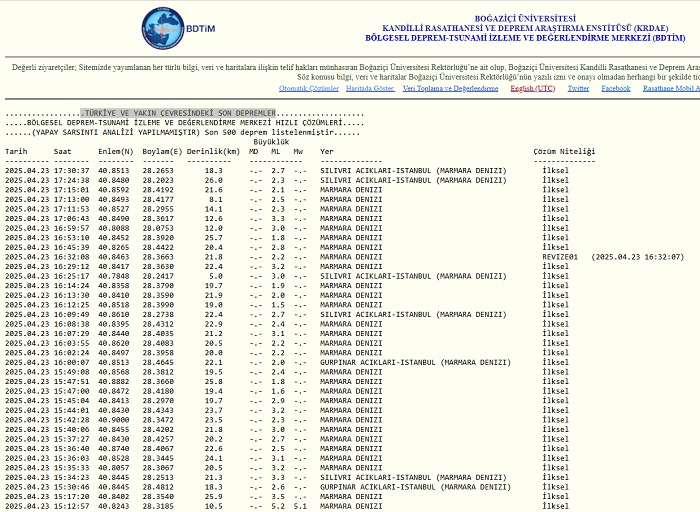
Task: Click longitude 28.4312 in 16:08:38 row
Action: [x=158, y=324]
